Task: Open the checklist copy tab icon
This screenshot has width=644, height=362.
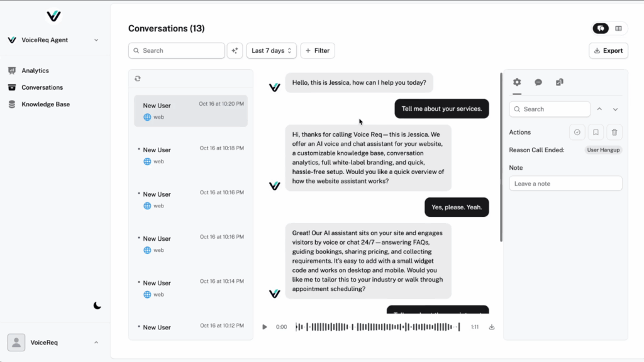Action: (x=560, y=82)
